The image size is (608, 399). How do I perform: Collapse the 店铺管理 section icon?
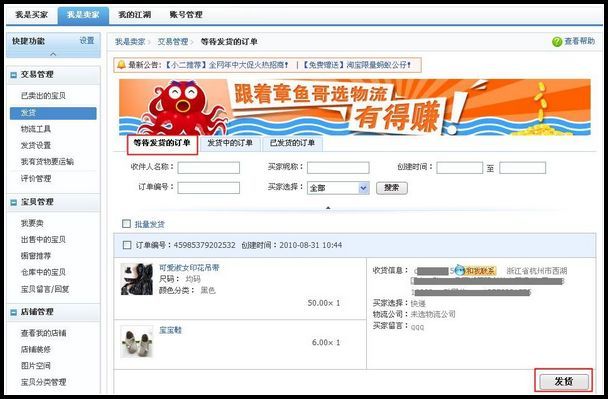click(x=14, y=312)
